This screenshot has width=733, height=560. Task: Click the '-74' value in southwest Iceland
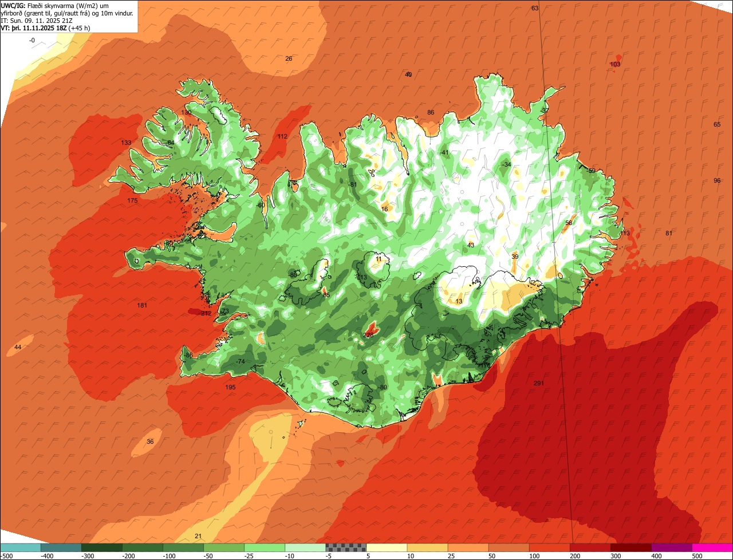(241, 361)
